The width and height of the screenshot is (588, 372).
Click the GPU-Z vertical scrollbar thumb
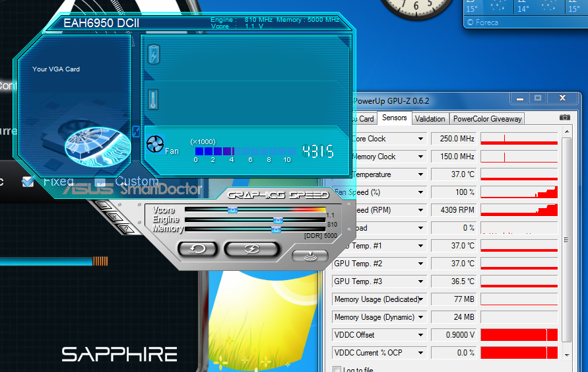click(567, 240)
